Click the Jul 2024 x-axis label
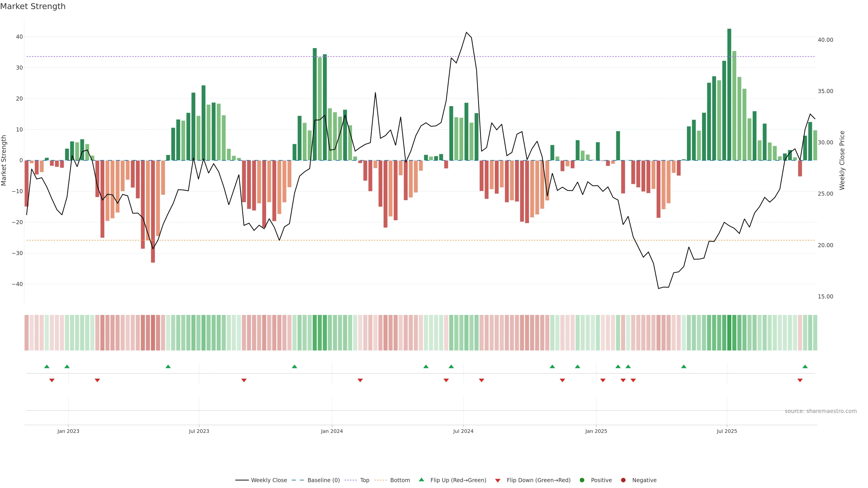868x488 pixels. [463, 431]
